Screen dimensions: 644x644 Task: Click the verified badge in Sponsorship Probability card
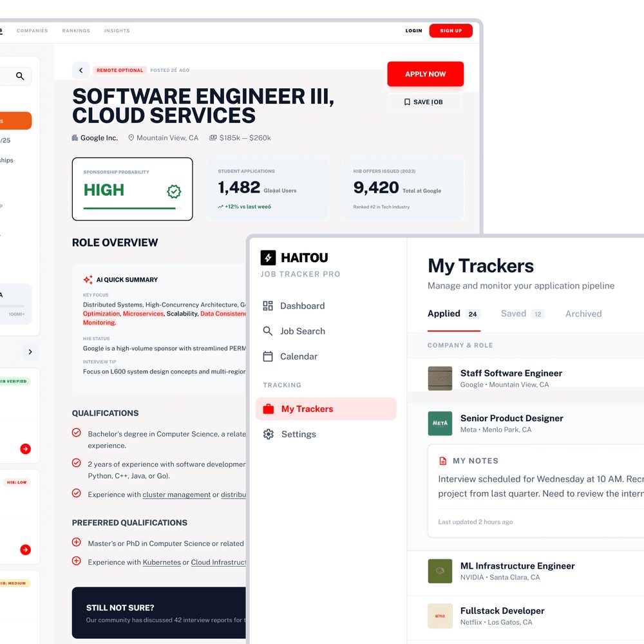(x=174, y=191)
